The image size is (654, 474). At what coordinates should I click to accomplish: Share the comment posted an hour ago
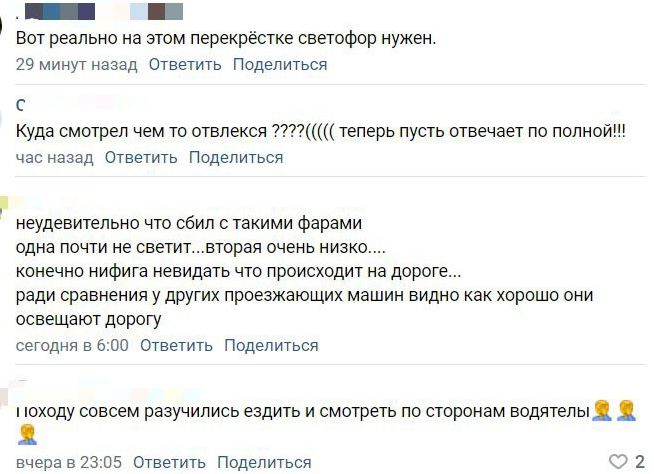(236, 158)
